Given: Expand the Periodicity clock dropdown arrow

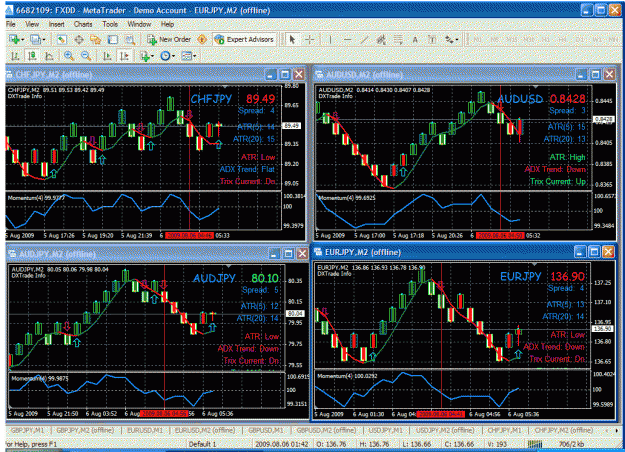Looking at the screenshot, I should [173, 56].
